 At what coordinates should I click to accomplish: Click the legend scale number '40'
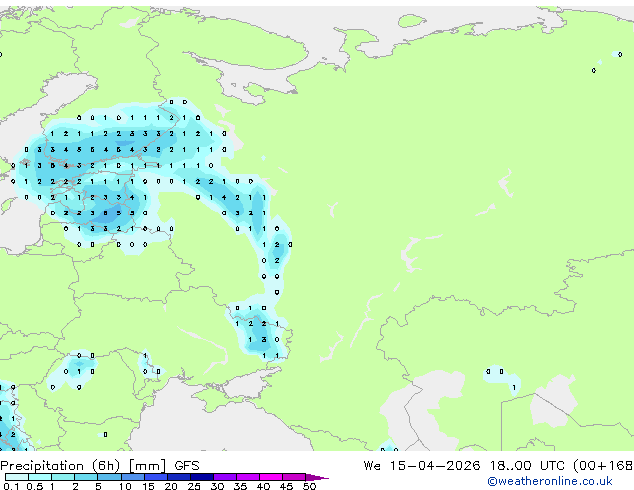coord(264,486)
